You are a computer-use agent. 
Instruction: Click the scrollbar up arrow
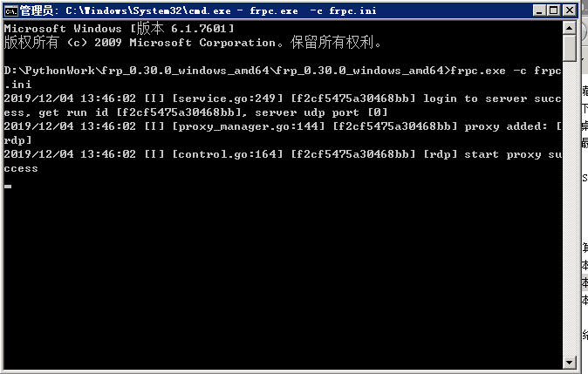tap(570, 28)
